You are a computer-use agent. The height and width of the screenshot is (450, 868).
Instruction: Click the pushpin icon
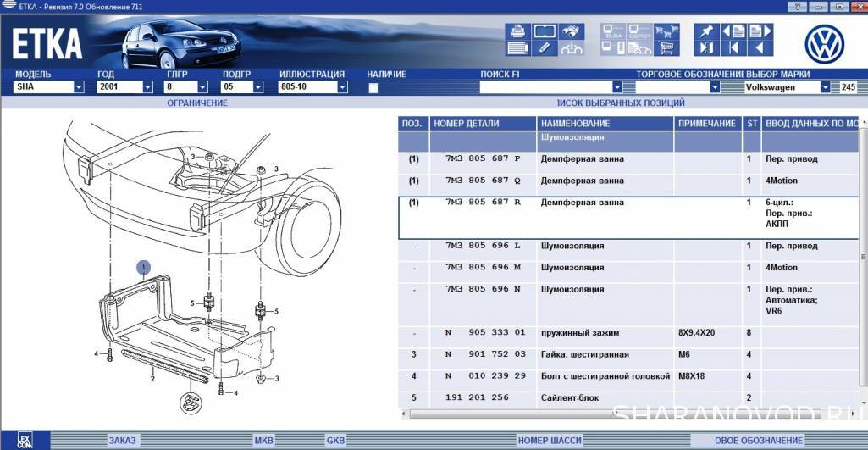click(706, 32)
